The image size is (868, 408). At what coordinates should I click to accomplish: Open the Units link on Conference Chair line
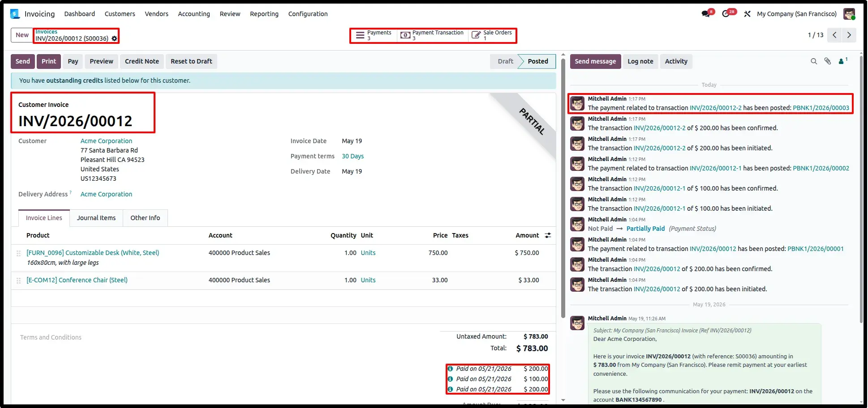coord(368,280)
